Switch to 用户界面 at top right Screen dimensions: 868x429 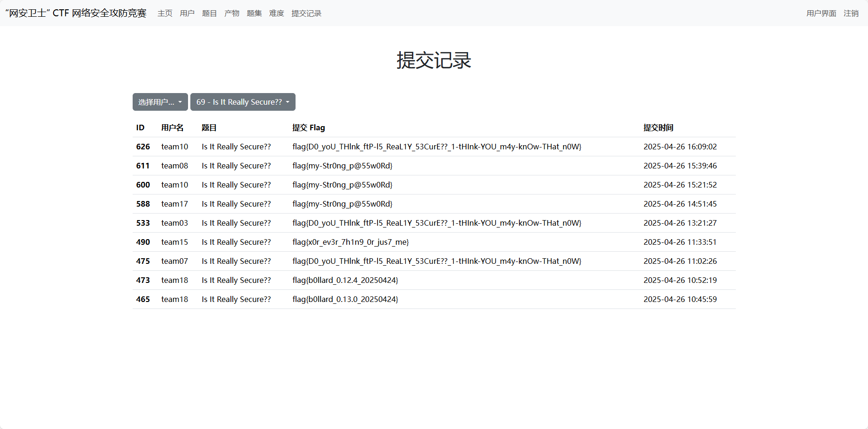coord(821,13)
